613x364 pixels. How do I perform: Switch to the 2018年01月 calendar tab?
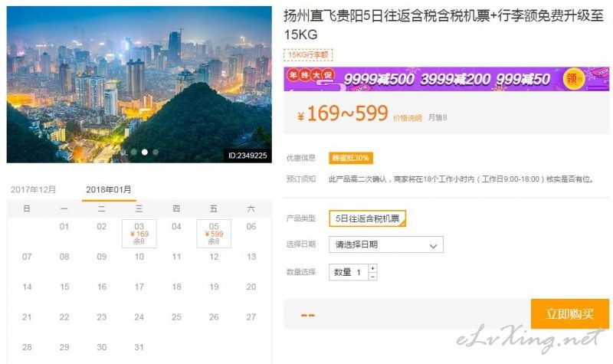point(109,189)
